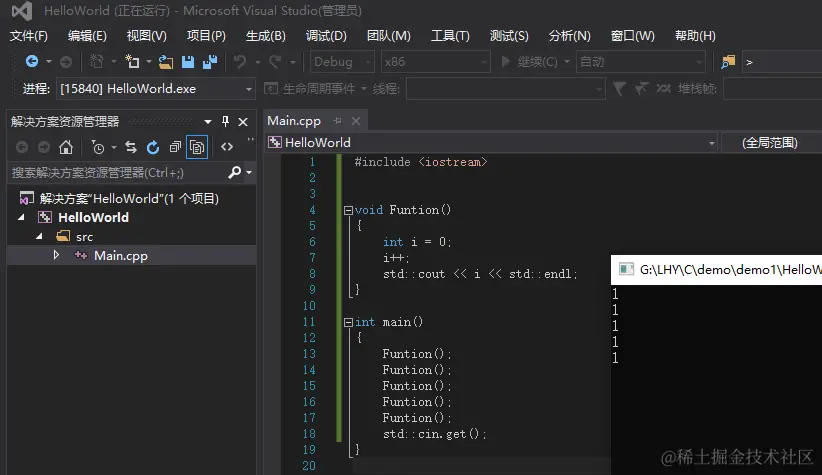Click the Undo arrow icon
The image size is (822, 475).
(x=240, y=62)
